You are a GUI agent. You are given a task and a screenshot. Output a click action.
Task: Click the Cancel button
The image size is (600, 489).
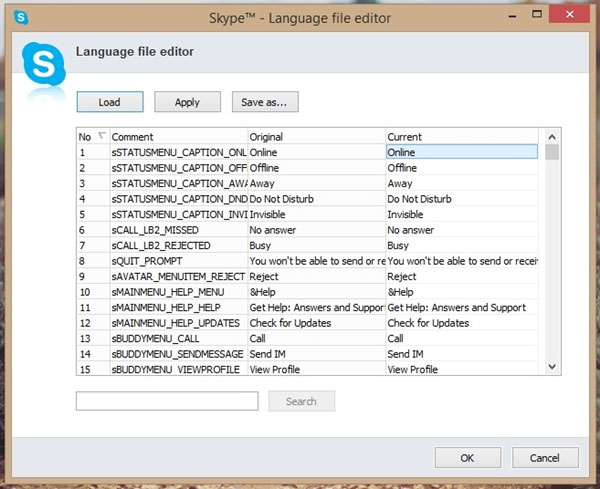click(x=545, y=458)
